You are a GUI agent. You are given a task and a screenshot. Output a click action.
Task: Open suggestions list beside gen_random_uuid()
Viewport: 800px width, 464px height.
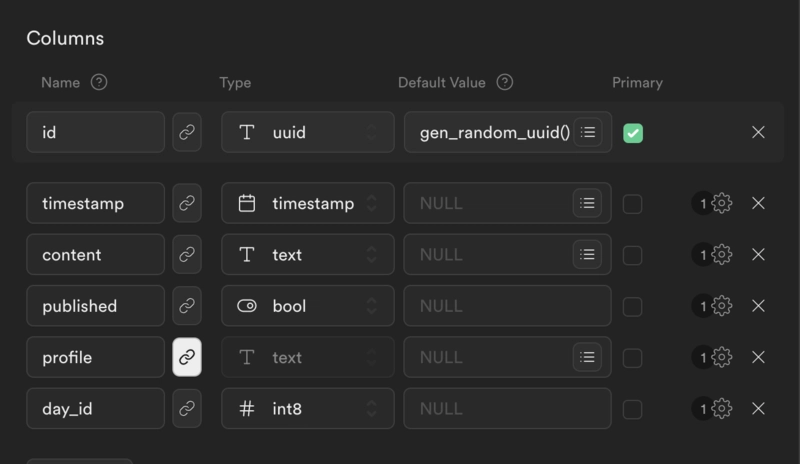pos(588,132)
